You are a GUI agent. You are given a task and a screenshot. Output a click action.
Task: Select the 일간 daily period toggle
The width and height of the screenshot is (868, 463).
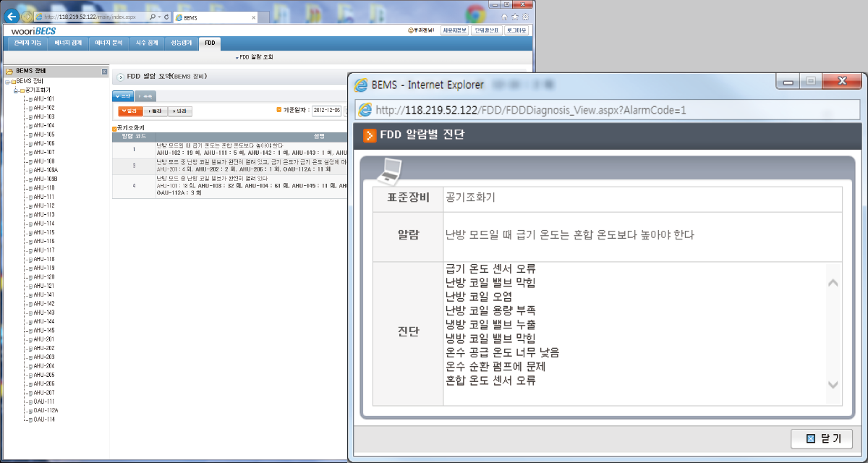coord(130,111)
